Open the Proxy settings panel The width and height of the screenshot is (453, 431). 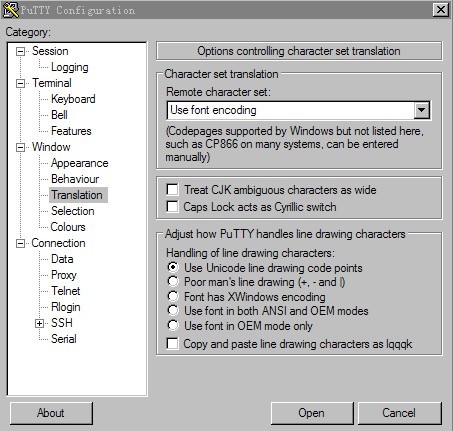click(x=64, y=275)
